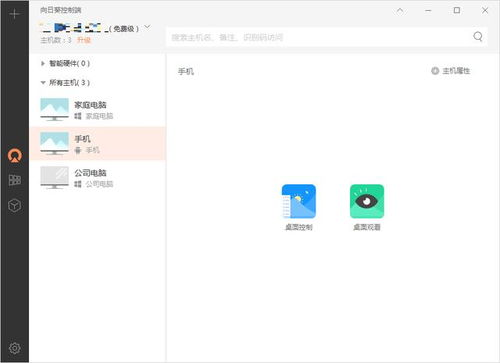Click the 手机 heading in detail pane
Screen dimensions: 500x363
pyautogui.click(x=186, y=71)
